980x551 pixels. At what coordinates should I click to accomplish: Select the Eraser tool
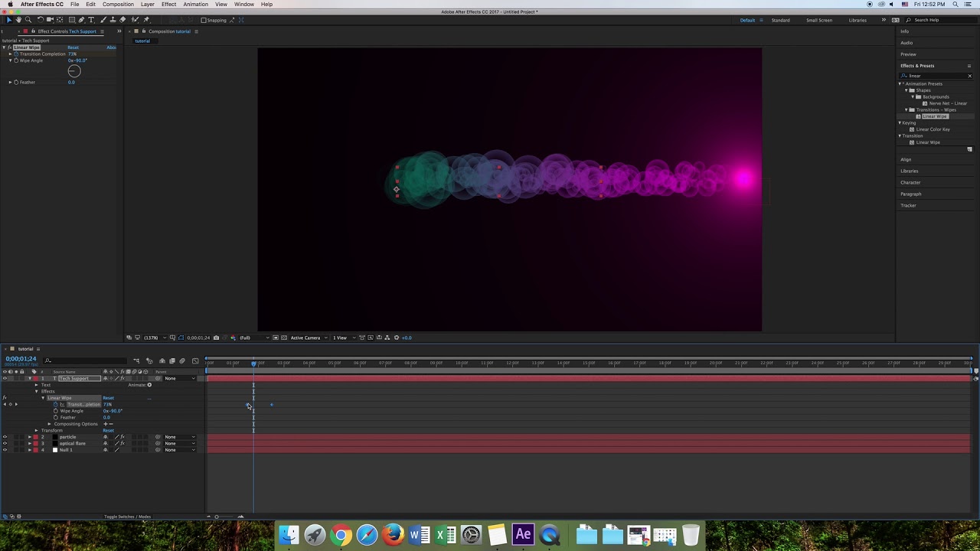click(x=123, y=20)
